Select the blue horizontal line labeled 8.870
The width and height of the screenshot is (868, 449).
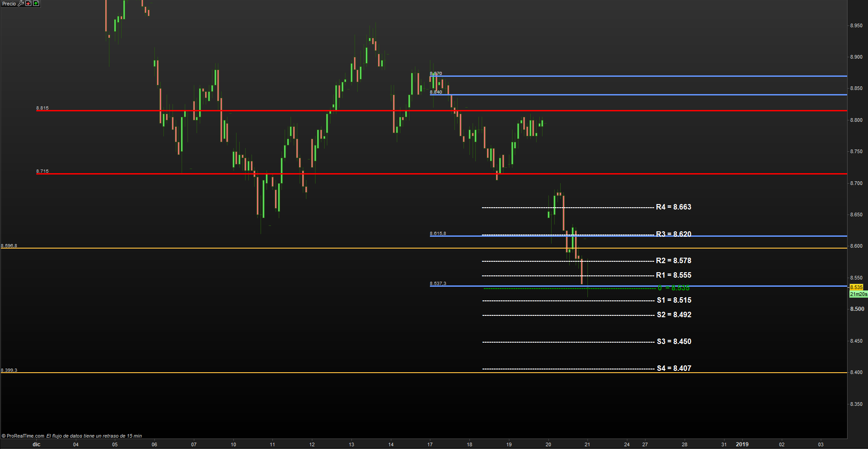tap(636, 76)
